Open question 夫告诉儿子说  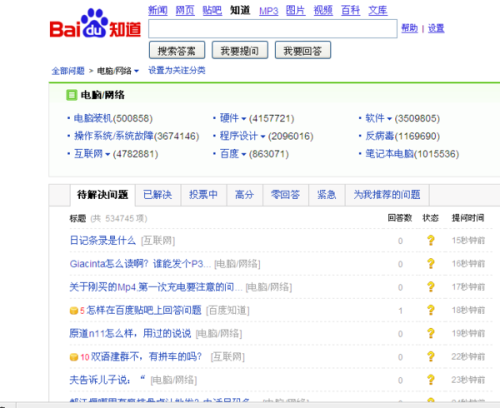[108, 380]
